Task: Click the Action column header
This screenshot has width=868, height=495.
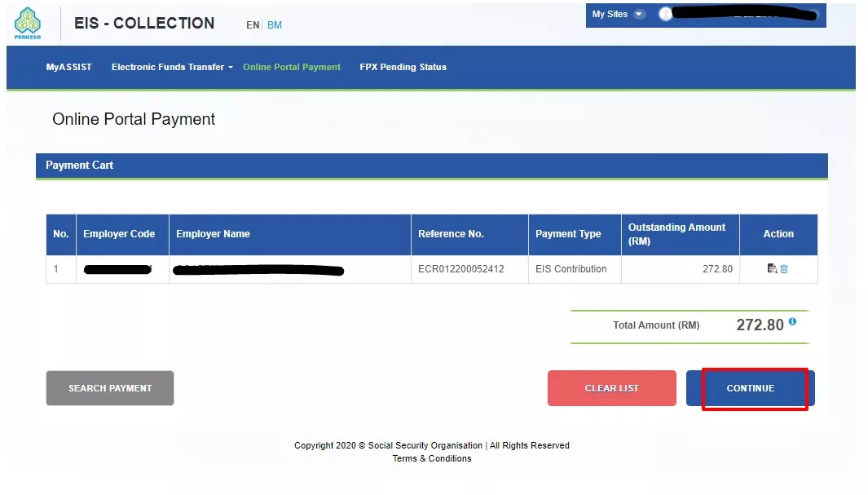Action: pos(778,234)
